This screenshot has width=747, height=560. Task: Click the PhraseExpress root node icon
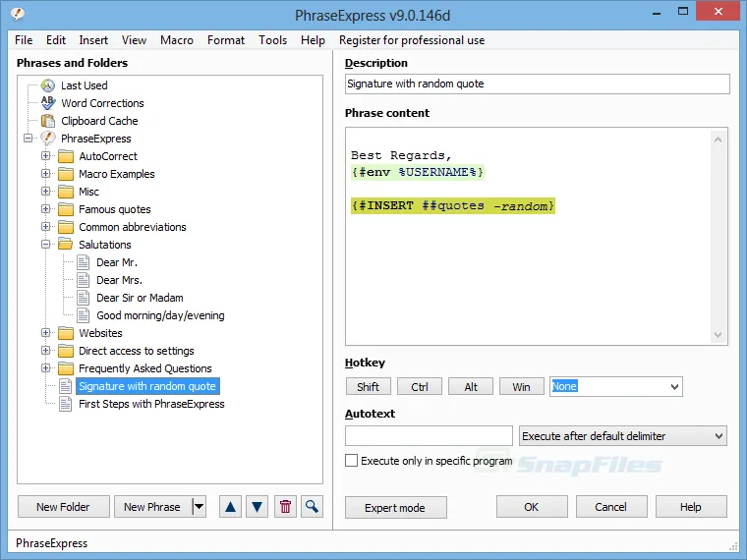pos(48,139)
